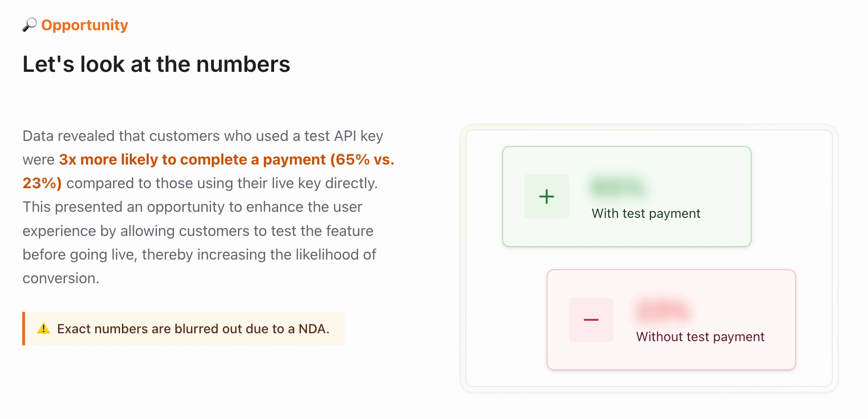Click the yellow warning triangle icon

tap(44, 329)
